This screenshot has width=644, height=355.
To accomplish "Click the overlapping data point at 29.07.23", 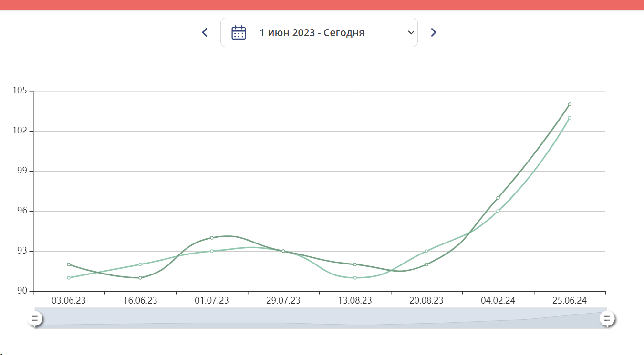I will (x=283, y=251).
